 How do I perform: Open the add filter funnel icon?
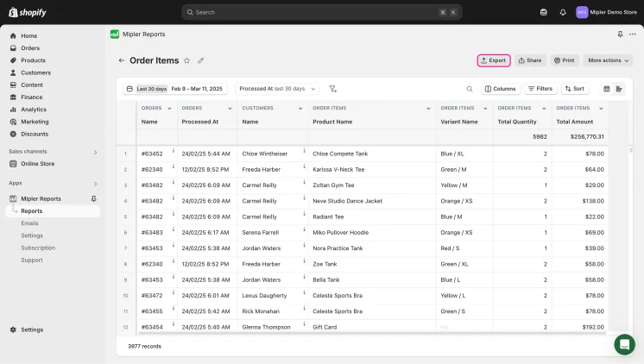(332, 89)
